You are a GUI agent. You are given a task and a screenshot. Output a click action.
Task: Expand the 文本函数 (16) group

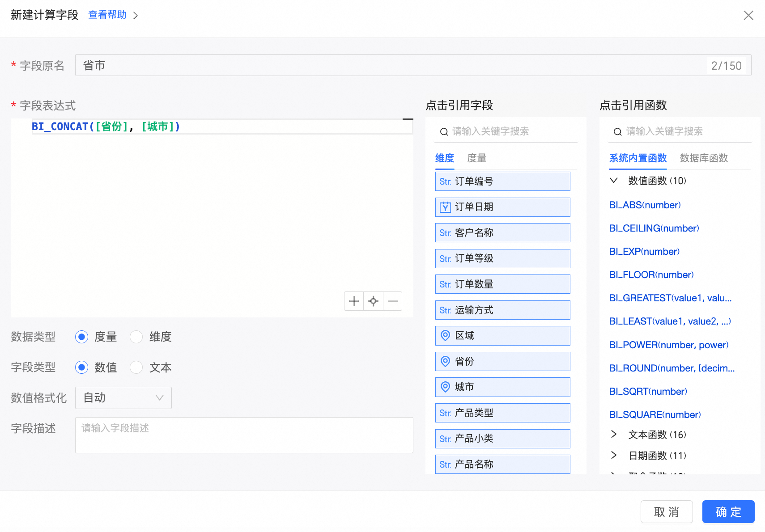click(614, 435)
